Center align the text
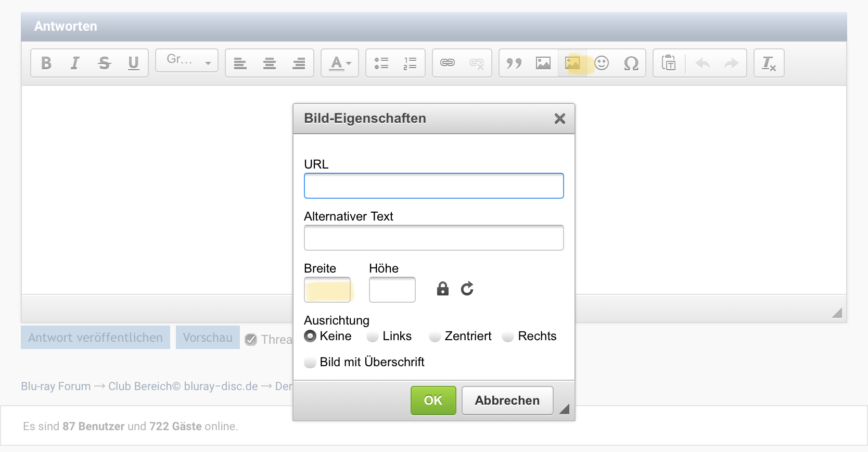The image size is (868, 452). 270,63
